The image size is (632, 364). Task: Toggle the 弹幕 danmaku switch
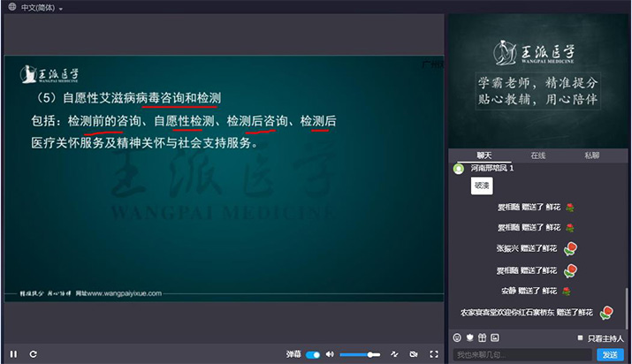point(313,354)
